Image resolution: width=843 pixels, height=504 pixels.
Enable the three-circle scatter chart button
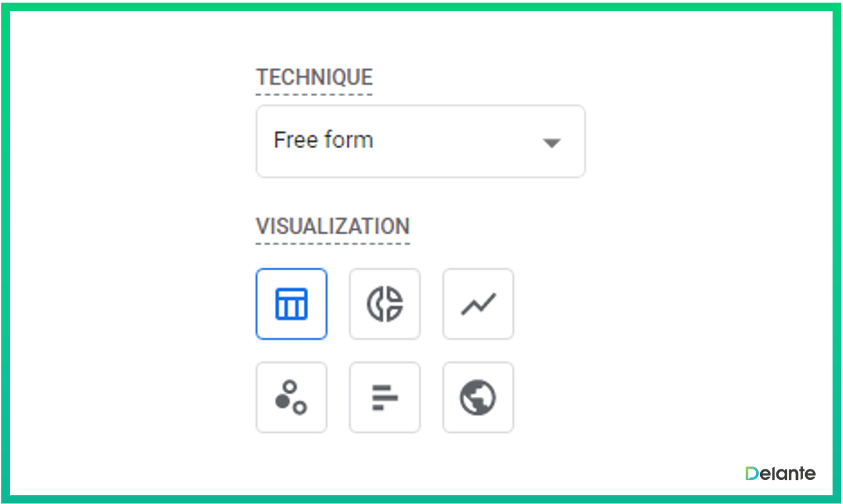tap(291, 398)
